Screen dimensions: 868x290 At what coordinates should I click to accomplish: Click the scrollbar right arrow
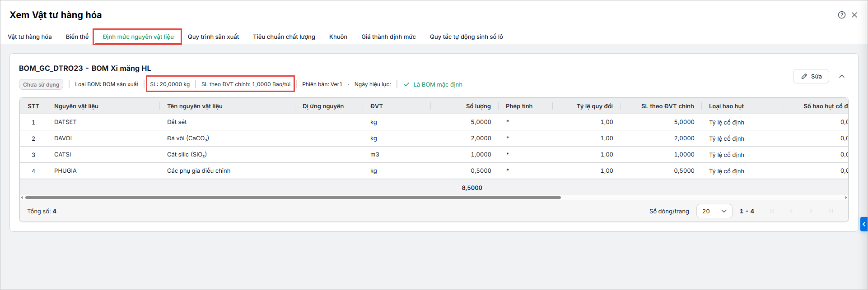[846, 198]
